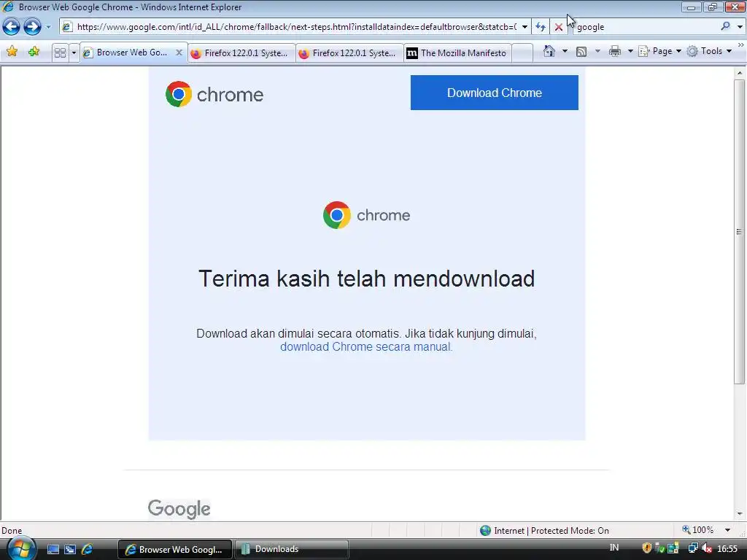Viewport: 747px width, 560px height.
Task: Expand the Home button dropdown arrow
Action: [565, 51]
